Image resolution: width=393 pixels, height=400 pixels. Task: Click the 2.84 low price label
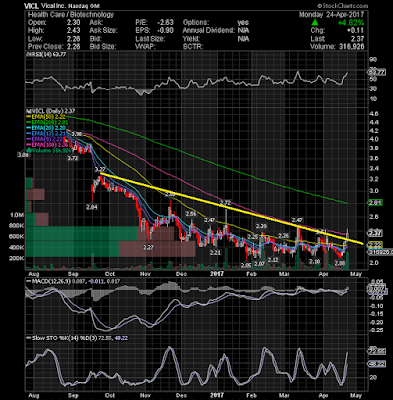[x=92, y=207]
